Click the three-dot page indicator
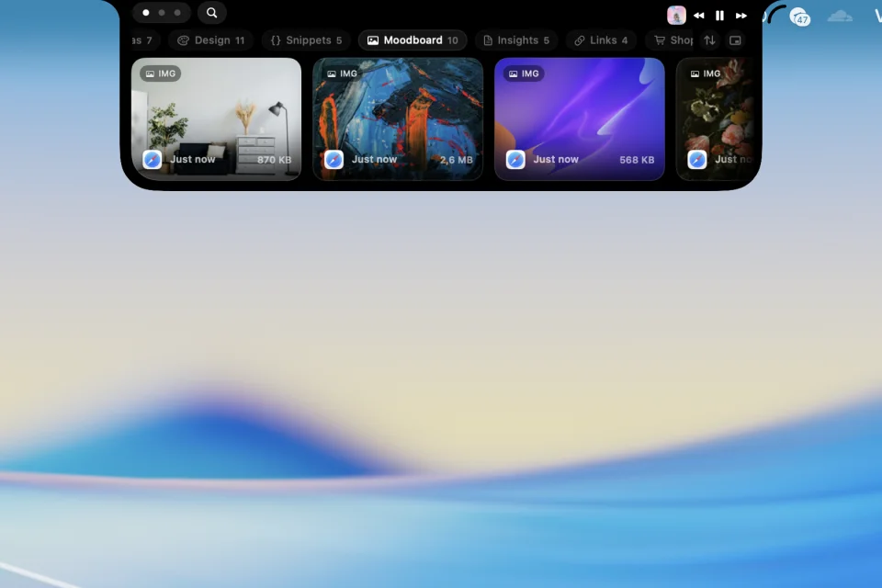 pos(162,12)
